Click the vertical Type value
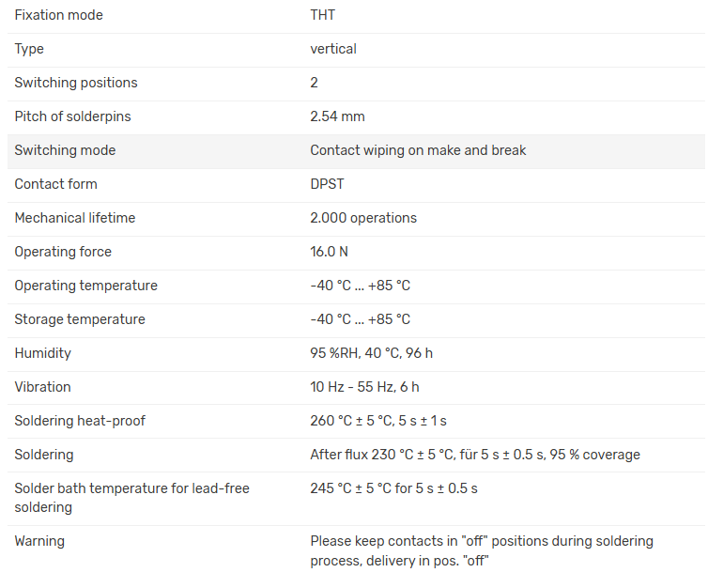This screenshot has height=588, width=708. tap(333, 49)
